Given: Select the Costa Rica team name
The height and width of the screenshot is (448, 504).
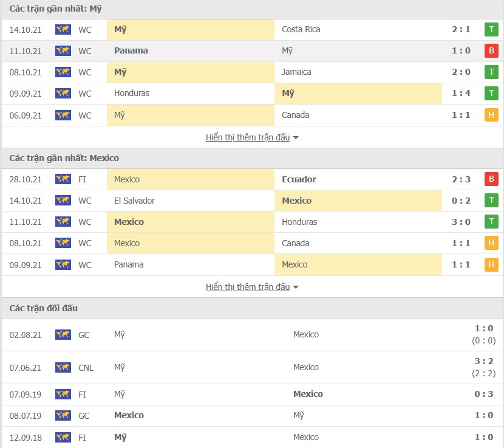Looking at the screenshot, I should click(x=301, y=30).
